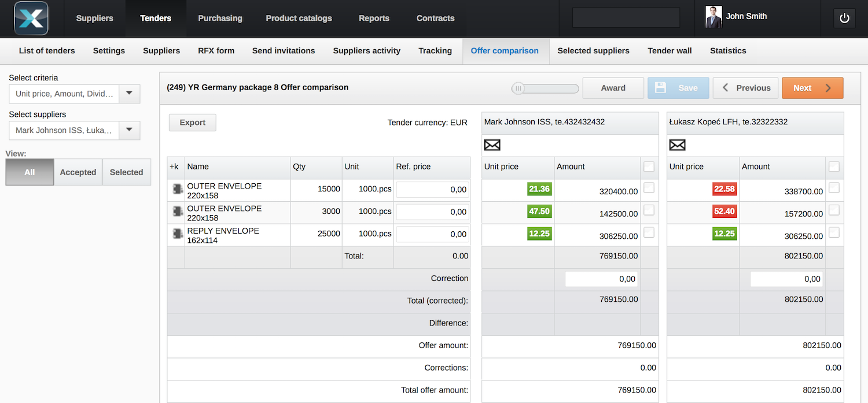Open Łukasz Kopeć LFH envelope message icon
The width and height of the screenshot is (868, 403).
click(x=677, y=145)
